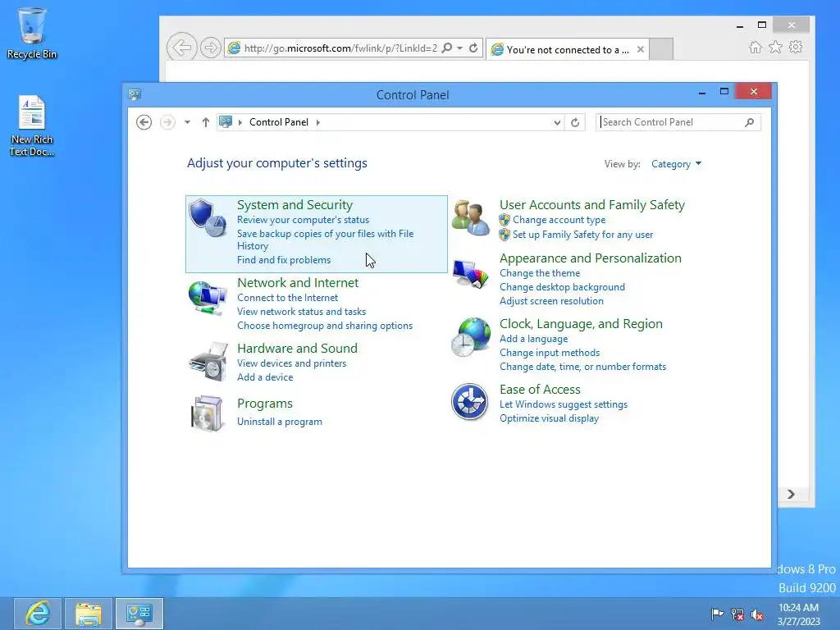Image resolution: width=840 pixels, height=630 pixels.
Task: Click Add a device link
Action: point(265,377)
